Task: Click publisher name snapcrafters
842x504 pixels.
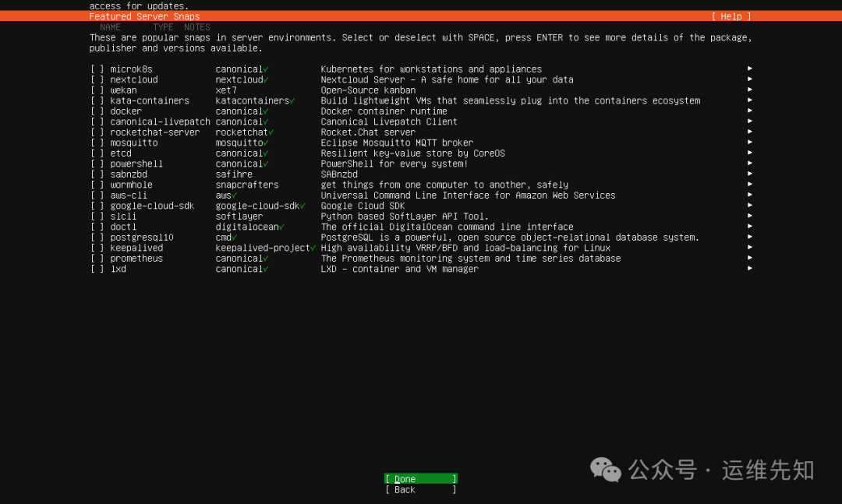Action: click(x=247, y=185)
